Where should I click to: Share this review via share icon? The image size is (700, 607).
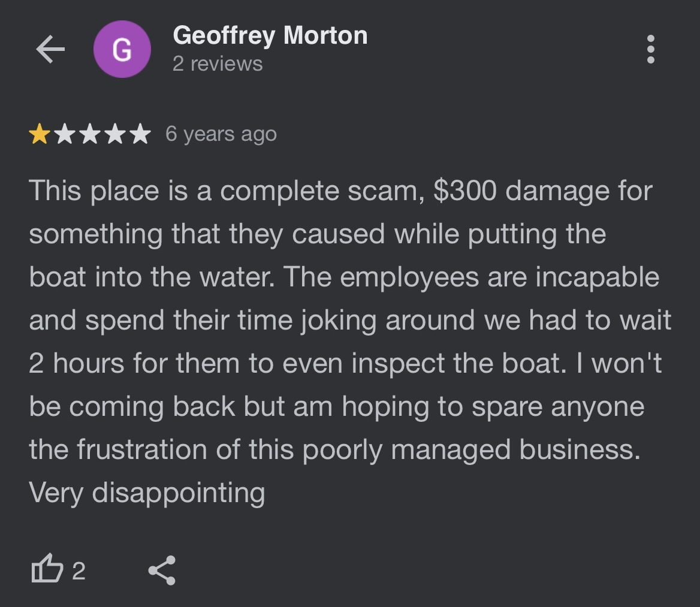pos(162,570)
